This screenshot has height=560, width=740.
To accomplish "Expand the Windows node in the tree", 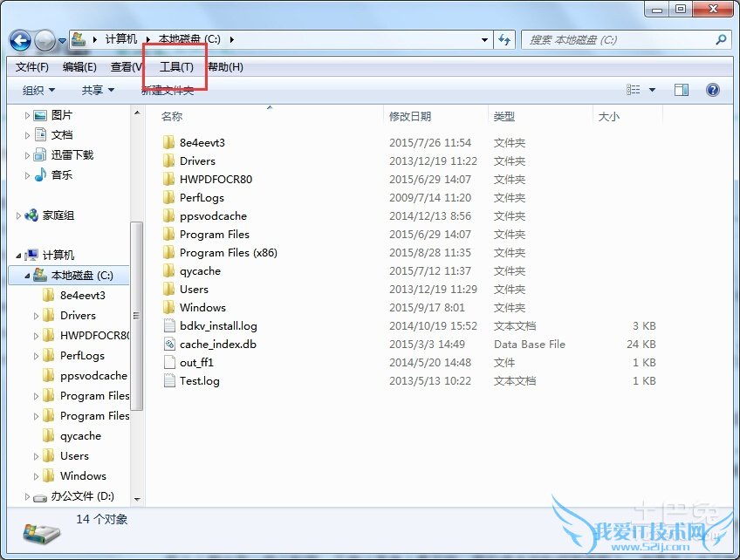I will click(x=36, y=476).
